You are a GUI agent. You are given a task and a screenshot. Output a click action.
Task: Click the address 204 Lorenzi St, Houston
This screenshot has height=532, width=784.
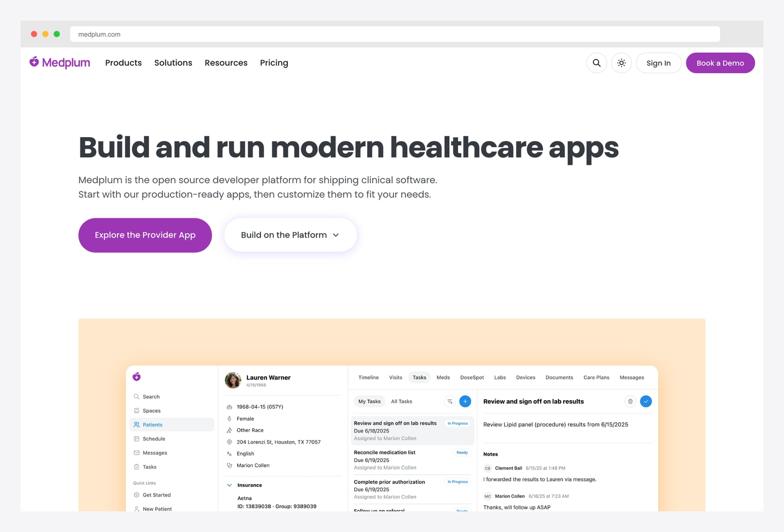click(x=279, y=442)
